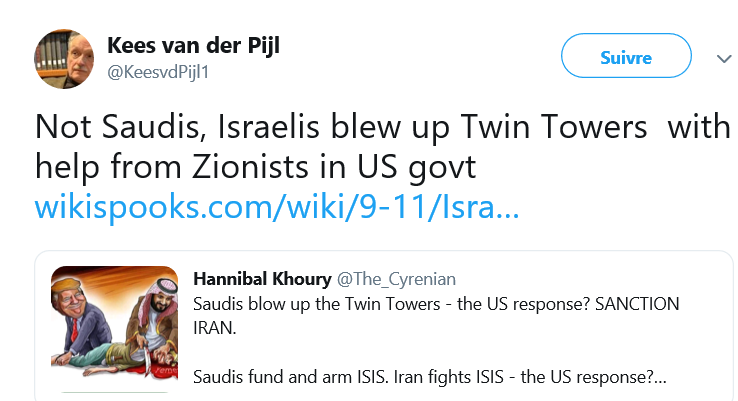This screenshot has height=401, width=738.
Task: Open the wikispooks.com article link
Action: point(277,208)
